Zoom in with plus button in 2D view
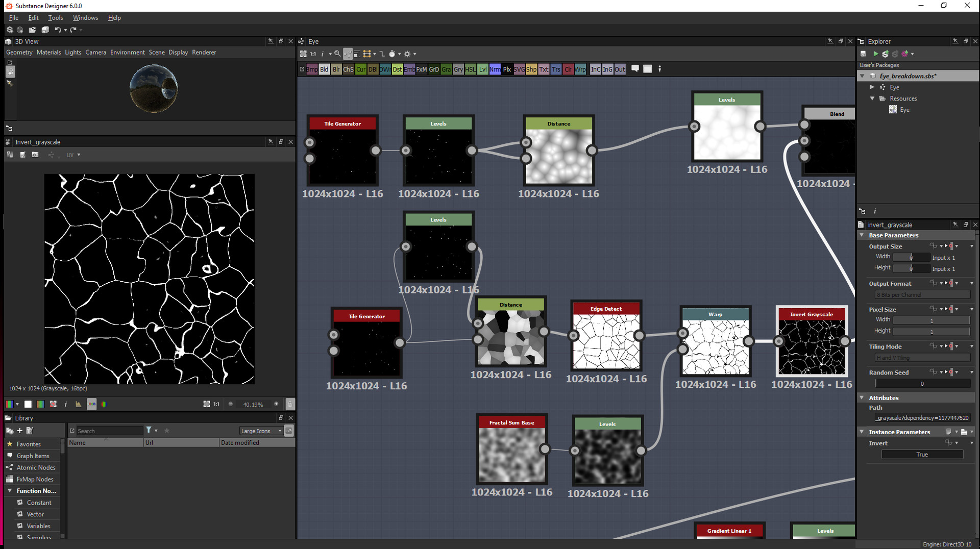The image size is (980, 549). 276,404
